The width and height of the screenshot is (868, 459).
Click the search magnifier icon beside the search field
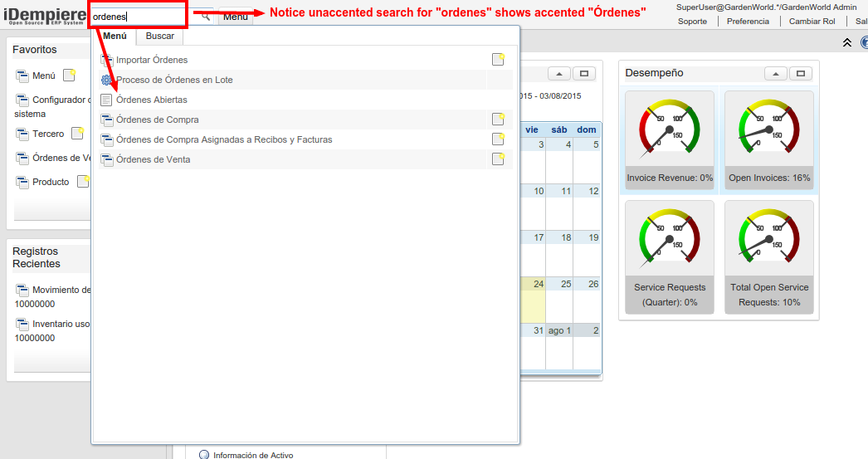(205, 16)
